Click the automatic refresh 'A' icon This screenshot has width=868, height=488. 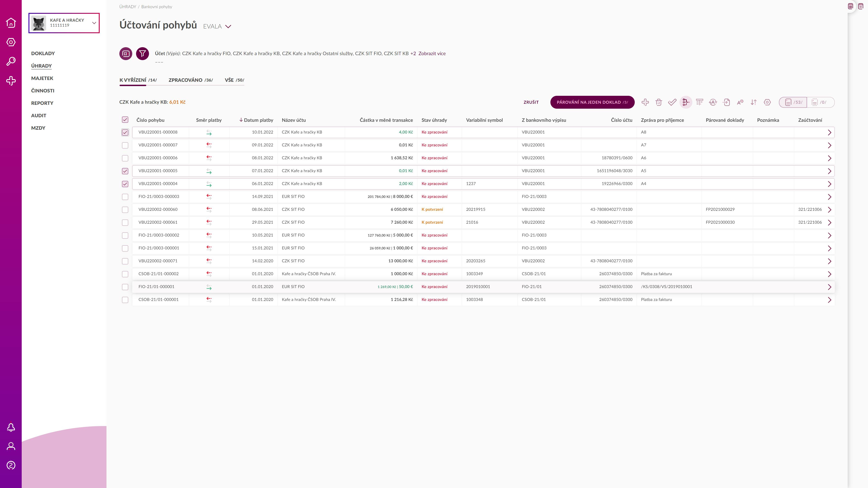tap(713, 102)
